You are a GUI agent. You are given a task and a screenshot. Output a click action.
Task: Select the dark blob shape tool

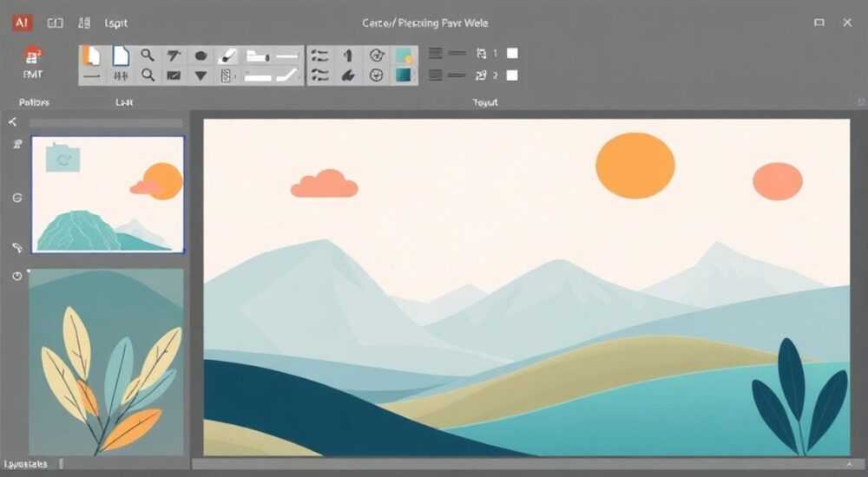pyautogui.click(x=201, y=56)
